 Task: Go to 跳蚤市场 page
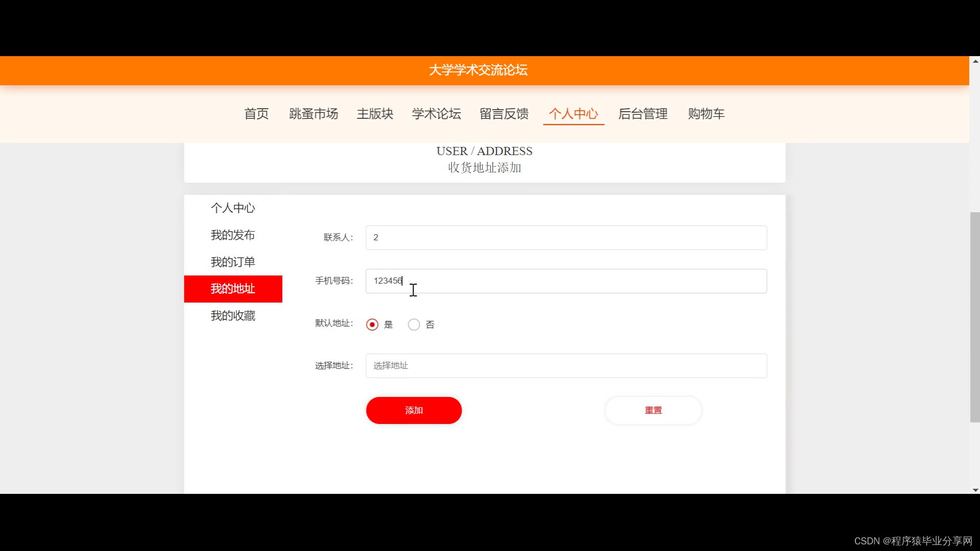point(313,114)
